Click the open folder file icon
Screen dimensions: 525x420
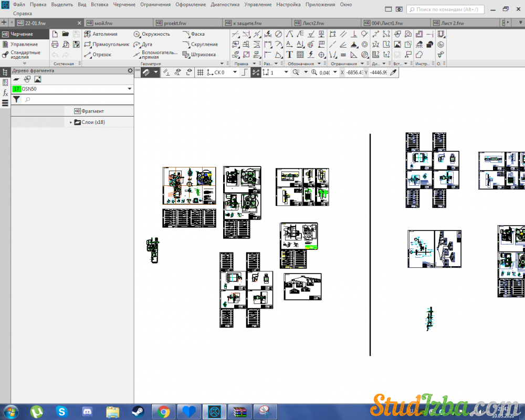66,34
